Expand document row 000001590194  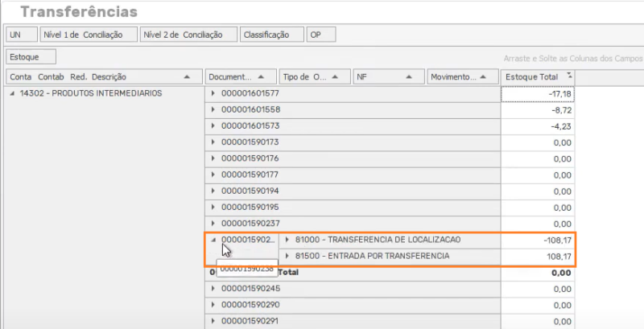(213, 191)
